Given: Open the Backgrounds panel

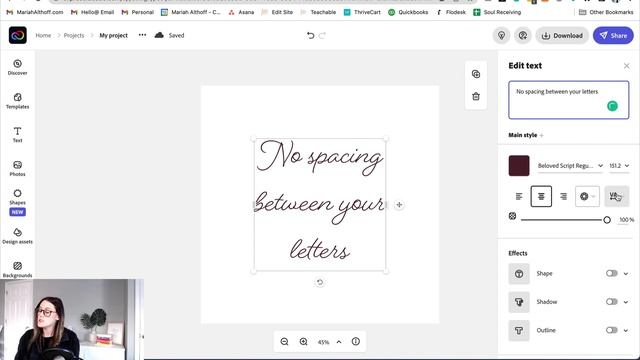Looking at the screenshot, I should (18, 269).
